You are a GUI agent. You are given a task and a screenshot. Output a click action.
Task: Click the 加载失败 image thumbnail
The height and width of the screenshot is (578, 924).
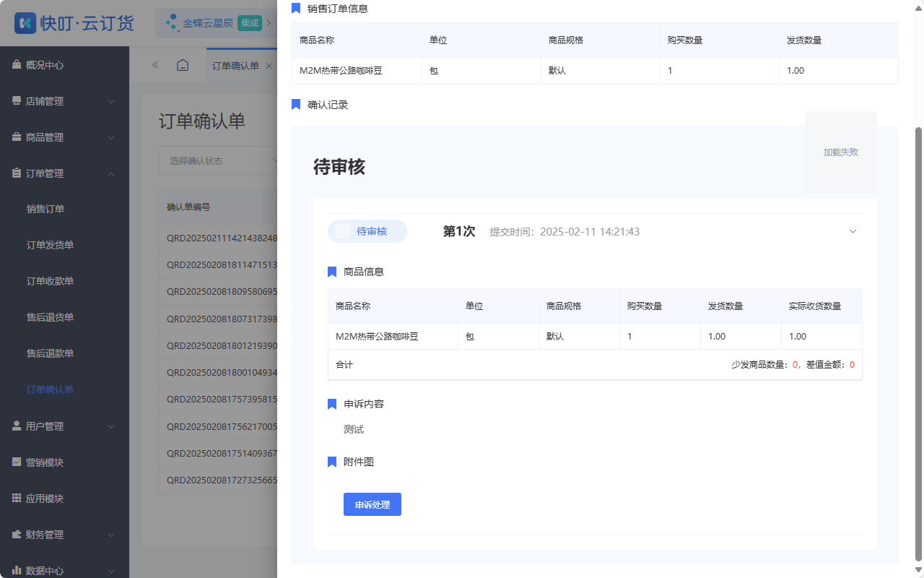click(x=841, y=152)
